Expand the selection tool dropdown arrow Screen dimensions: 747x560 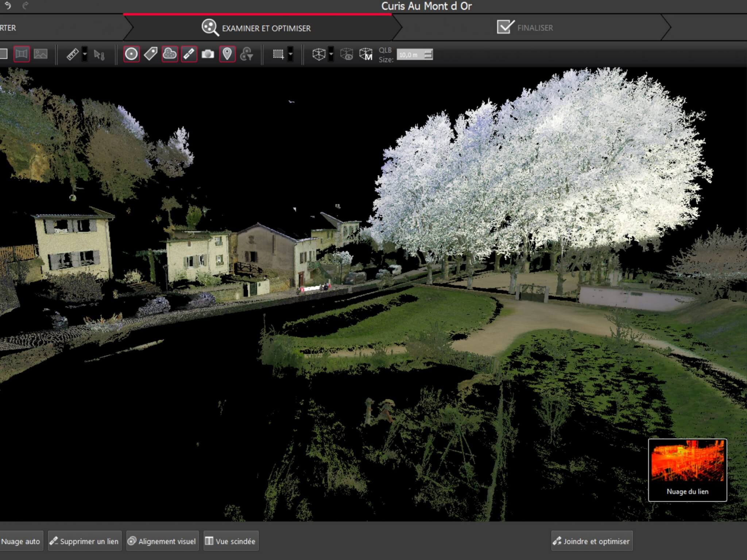tap(291, 54)
